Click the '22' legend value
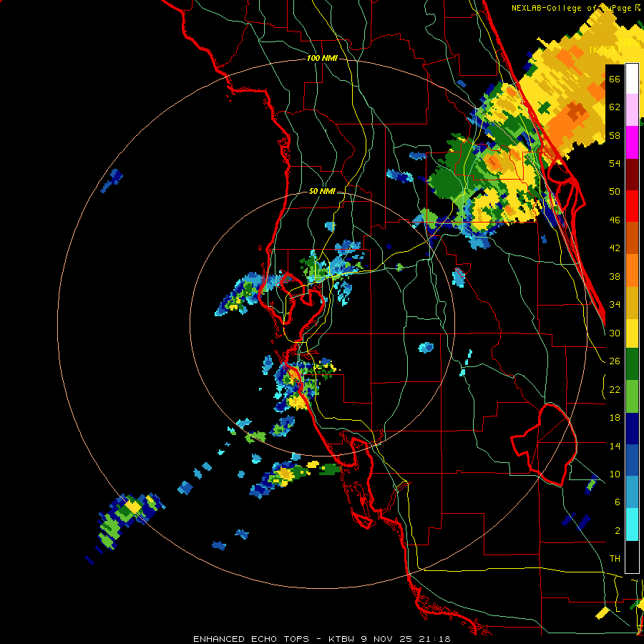Viewport: 644px width, 644px height. pyautogui.click(x=615, y=389)
